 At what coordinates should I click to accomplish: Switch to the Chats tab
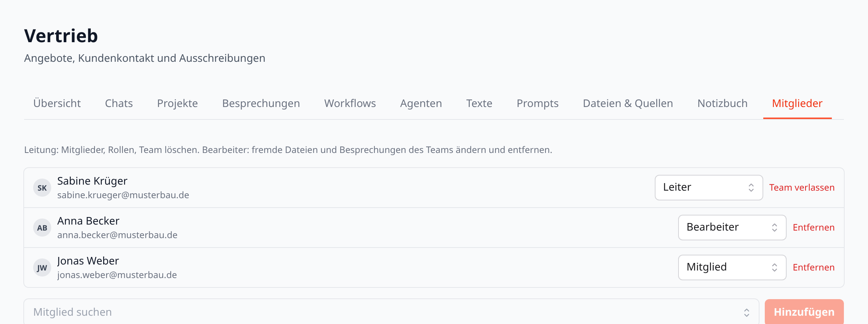[119, 103]
